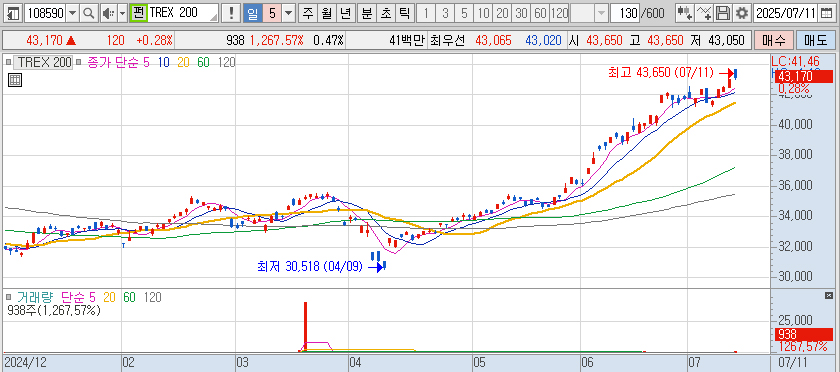840x372 pixels.
Task: Choose the gray 5 interval button
Action: coord(464,13)
